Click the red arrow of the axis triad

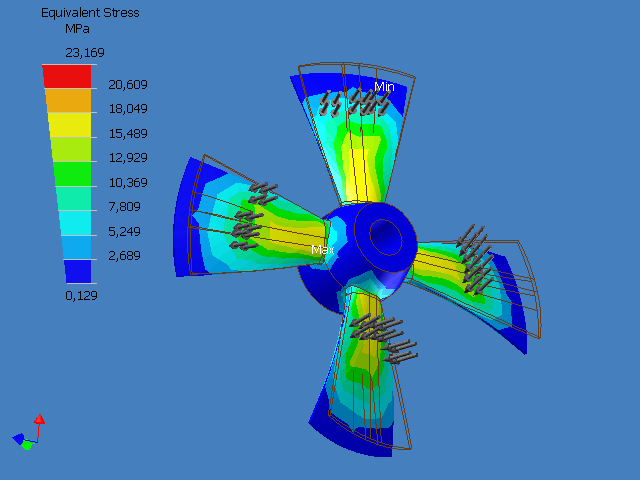coord(39,420)
